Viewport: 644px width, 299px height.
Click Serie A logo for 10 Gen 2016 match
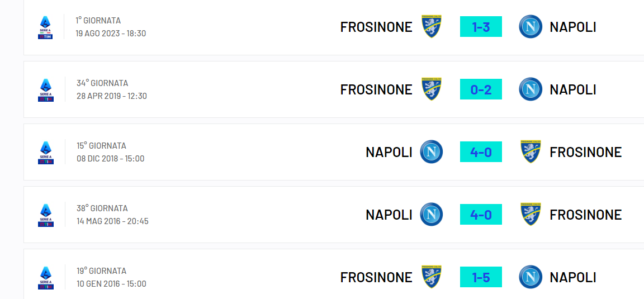coord(46,277)
